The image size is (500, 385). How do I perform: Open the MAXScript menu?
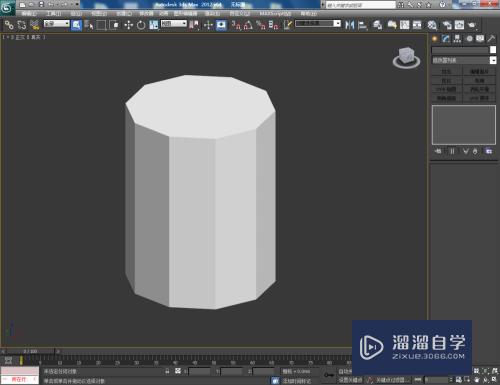(275, 14)
